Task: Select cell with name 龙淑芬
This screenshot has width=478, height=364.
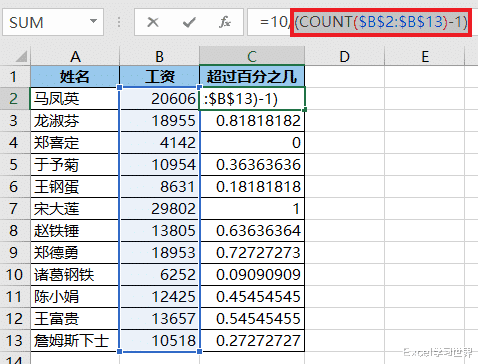Action: [x=75, y=121]
